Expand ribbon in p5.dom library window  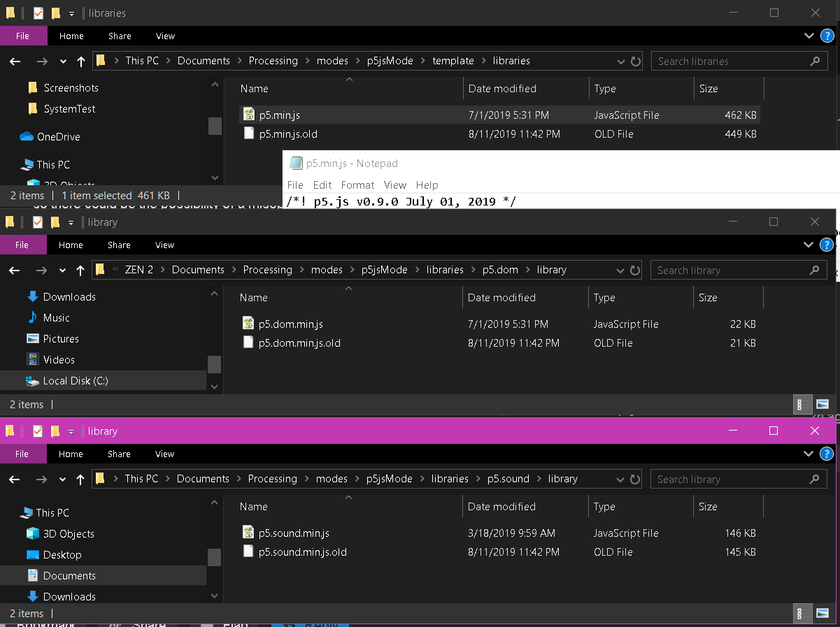pos(809,245)
